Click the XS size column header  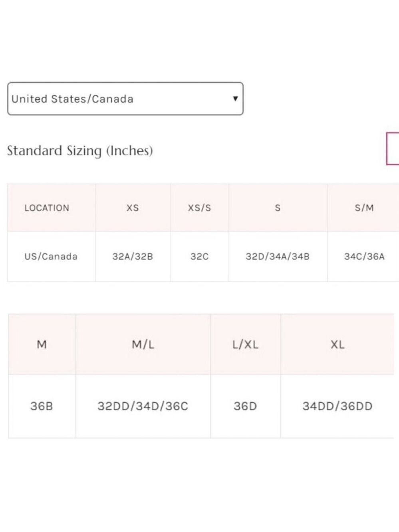coord(133,208)
